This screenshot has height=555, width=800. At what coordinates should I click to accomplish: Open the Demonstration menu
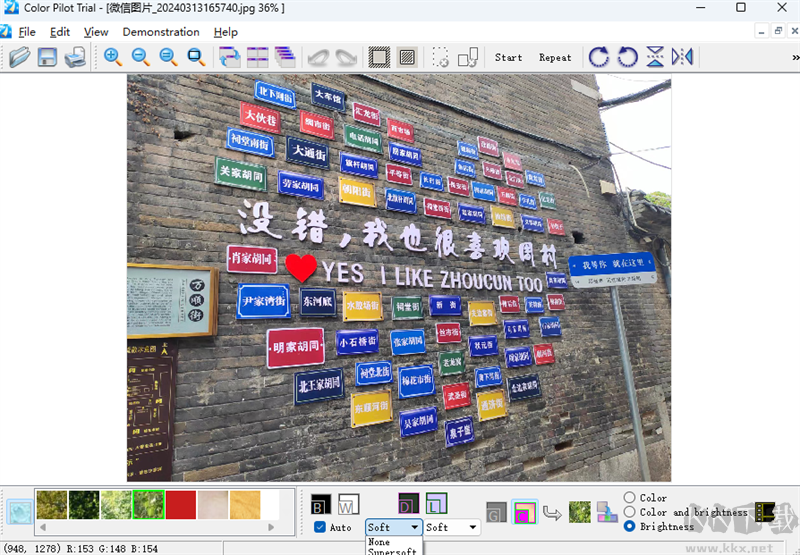(161, 32)
